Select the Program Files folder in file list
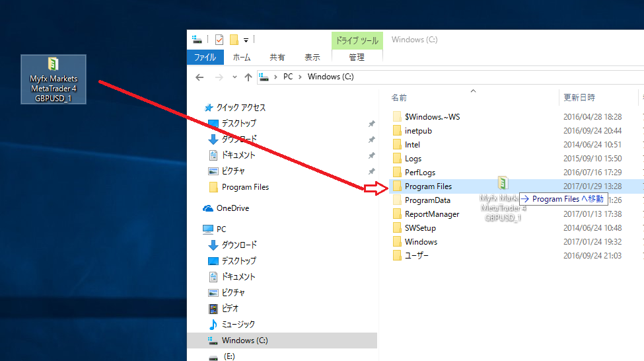 pos(428,186)
